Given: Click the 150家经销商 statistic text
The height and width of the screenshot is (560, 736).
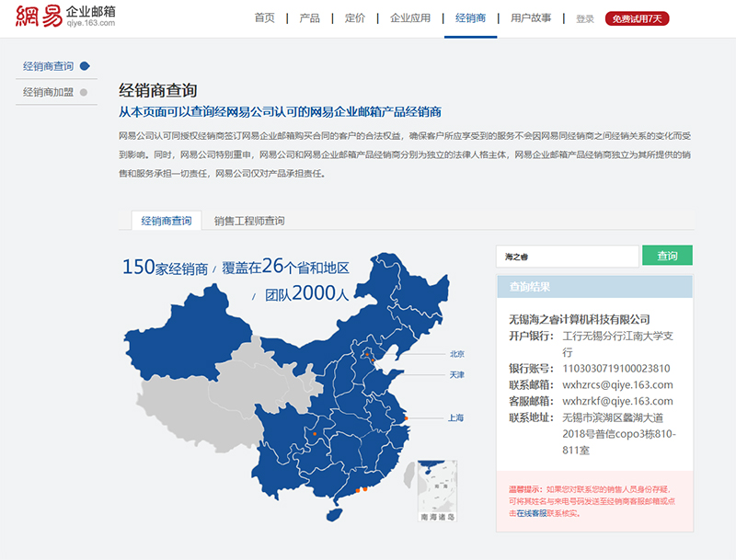Looking at the screenshot, I should click(x=165, y=268).
